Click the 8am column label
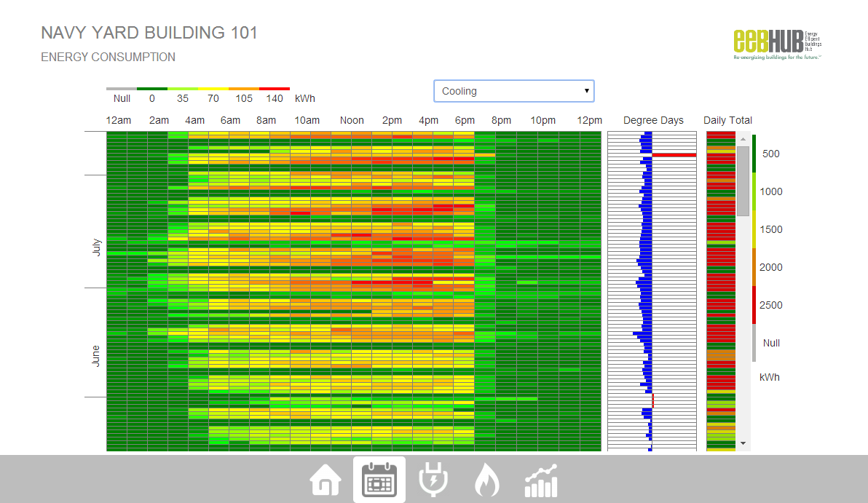Viewport: 868px width, 503px height. click(267, 120)
